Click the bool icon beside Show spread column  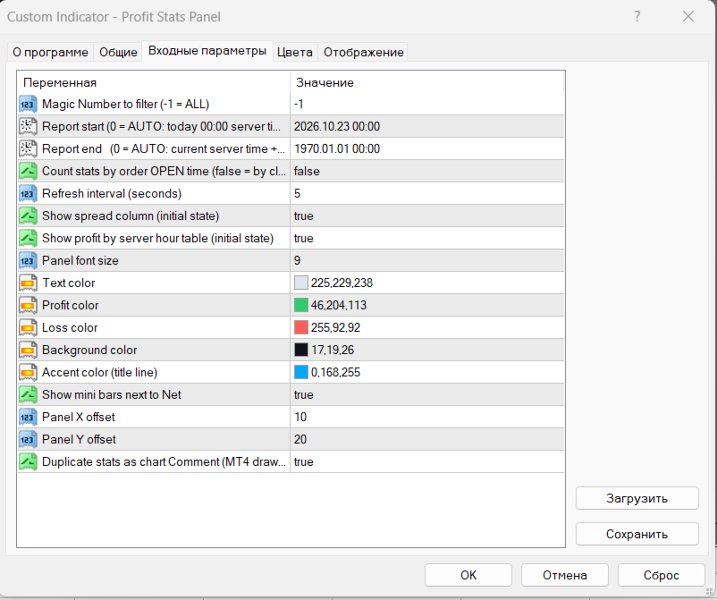coord(27,216)
